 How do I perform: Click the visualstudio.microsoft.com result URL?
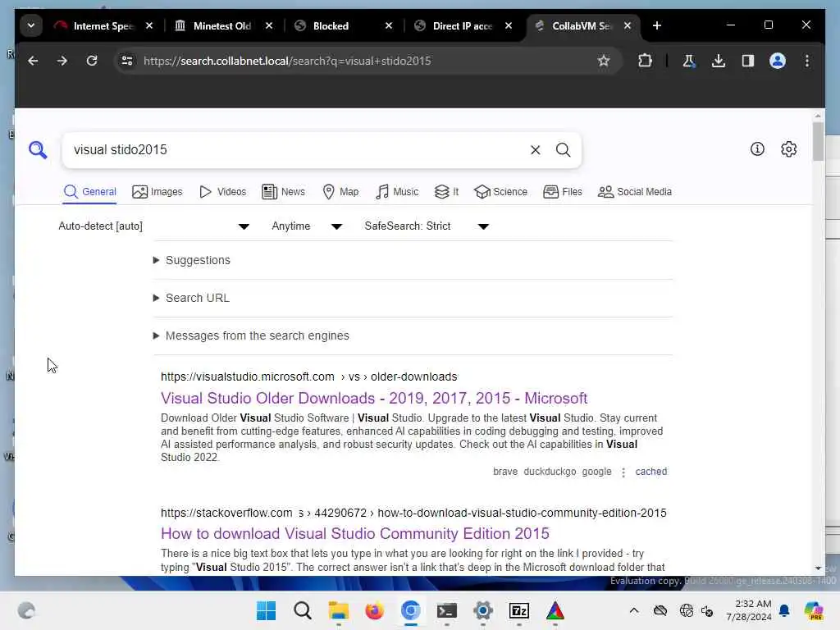pyautogui.click(x=308, y=377)
